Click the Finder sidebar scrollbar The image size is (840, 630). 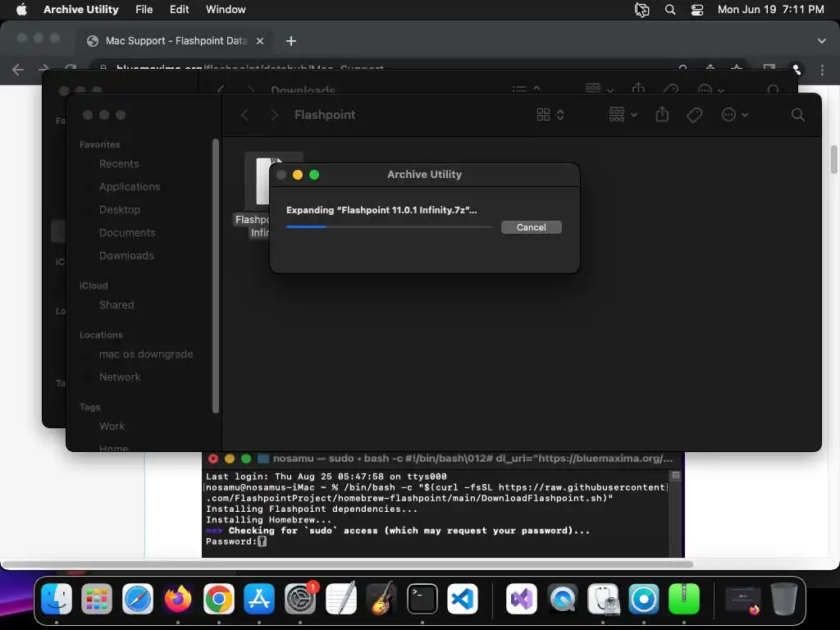pyautogui.click(x=216, y=276)
